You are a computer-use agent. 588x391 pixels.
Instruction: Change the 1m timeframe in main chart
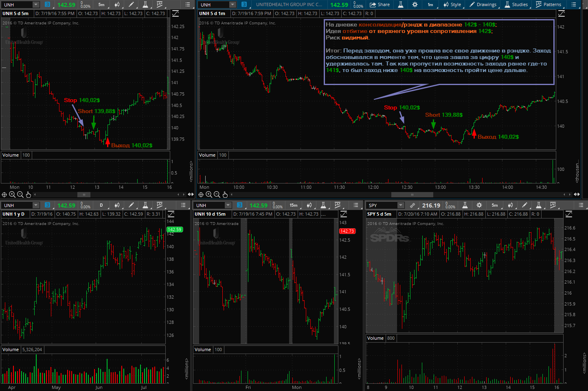[430, 4]
